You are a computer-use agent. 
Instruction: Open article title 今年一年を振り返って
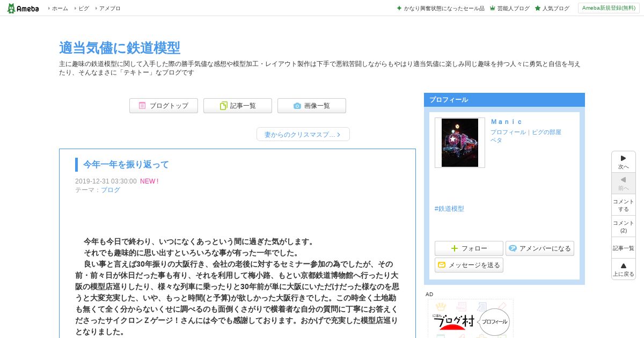tap(126, 164)
